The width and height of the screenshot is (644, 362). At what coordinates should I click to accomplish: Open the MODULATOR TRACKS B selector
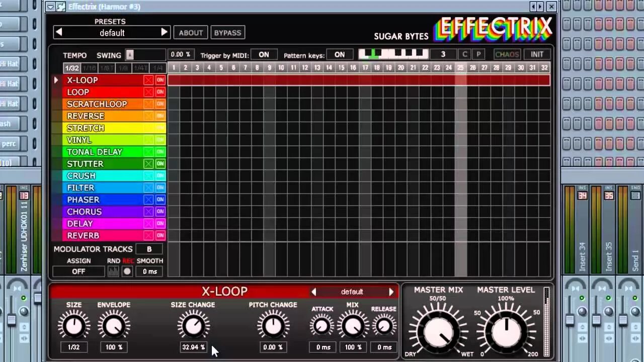tap(149, 249)
